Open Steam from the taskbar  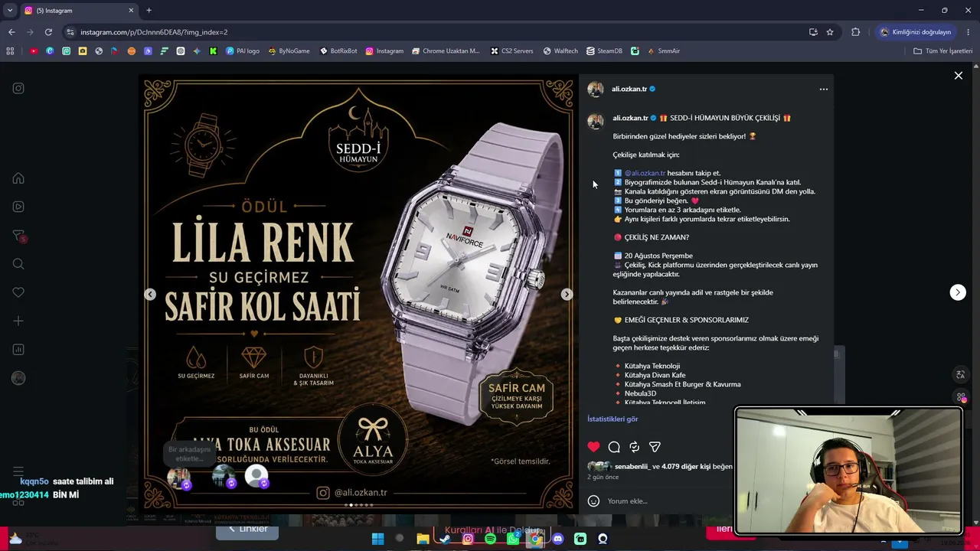tap(445, 539)
